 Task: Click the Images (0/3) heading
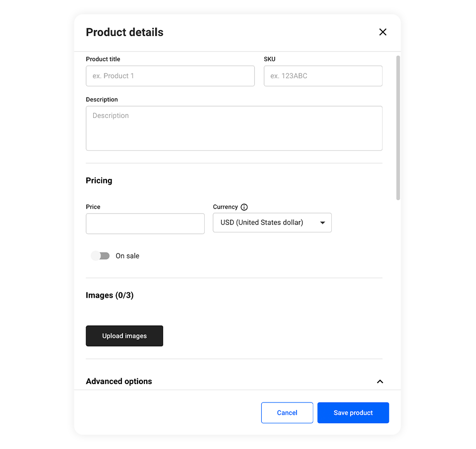(x=110, y=295)
